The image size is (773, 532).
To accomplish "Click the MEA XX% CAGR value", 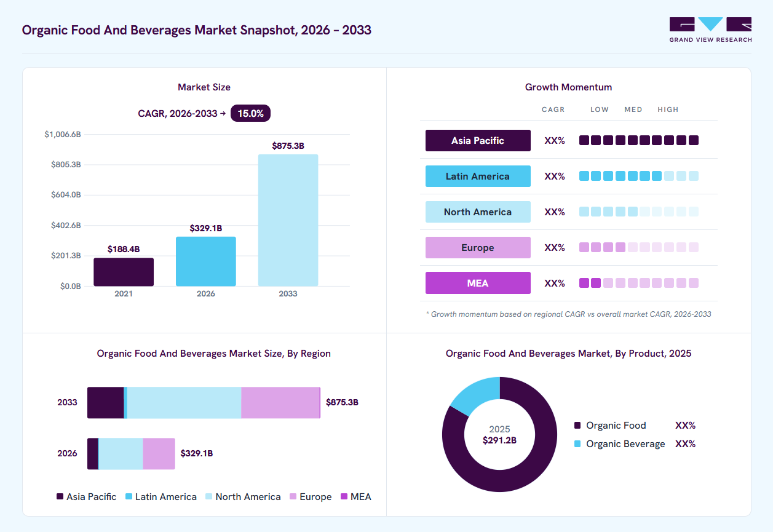I will coord(554,283).
